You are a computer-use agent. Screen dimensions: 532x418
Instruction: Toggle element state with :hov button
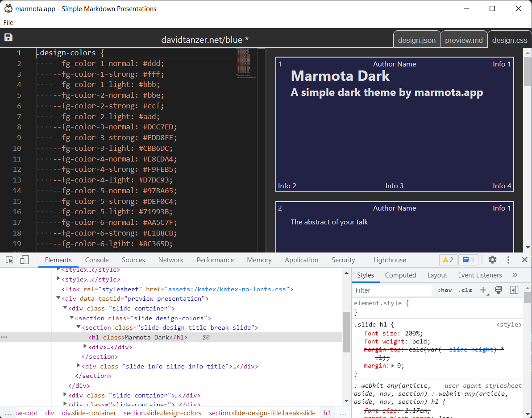pyautogui.click(x=444, y=290)
